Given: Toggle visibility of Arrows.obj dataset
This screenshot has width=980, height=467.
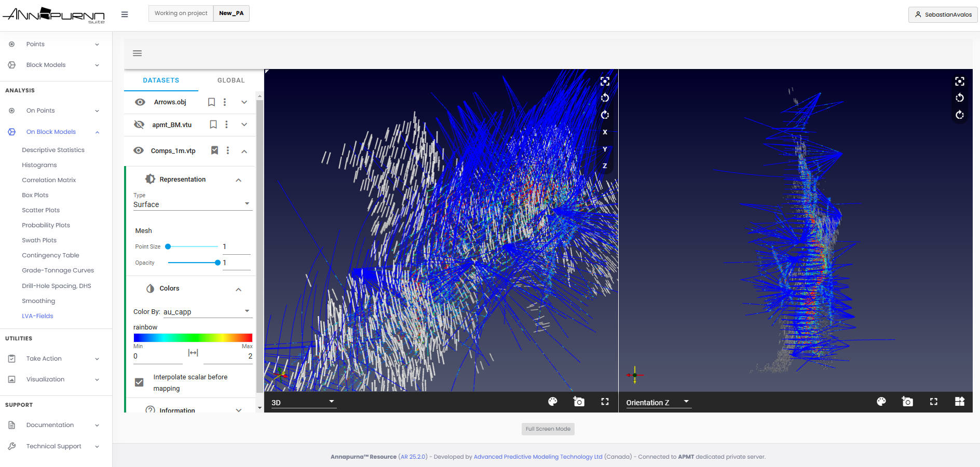Looking at the screenshot, I should point(140,102).
